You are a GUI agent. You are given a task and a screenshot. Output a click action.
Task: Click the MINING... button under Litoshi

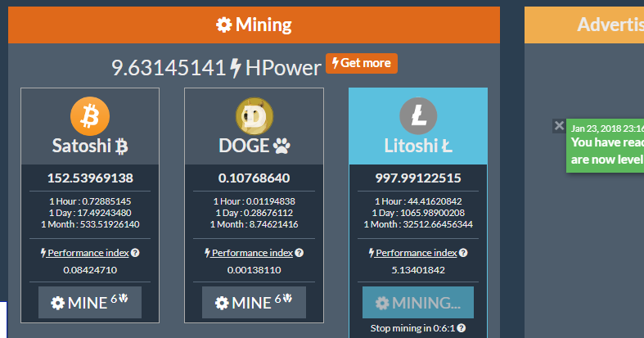point(418,302)
